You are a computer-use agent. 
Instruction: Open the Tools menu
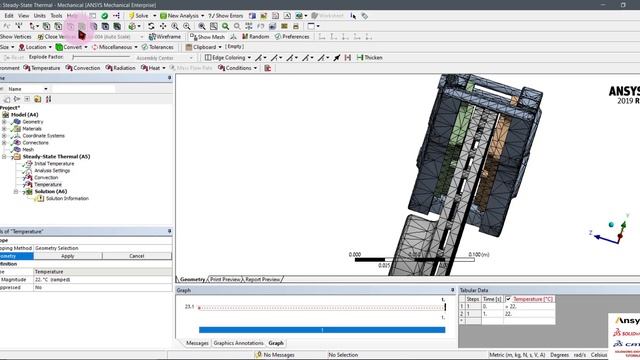pos(56,16)
